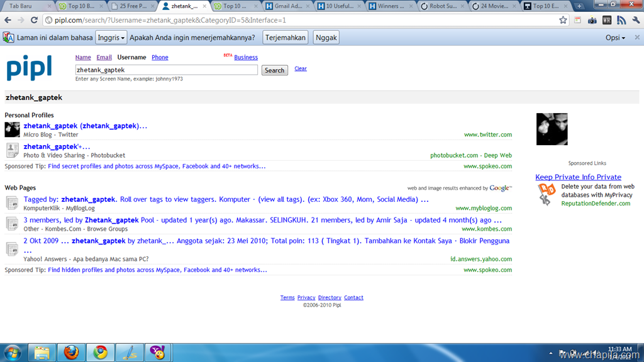
Task: Open the large profile photo thumbnail
Action: [552, 129]
